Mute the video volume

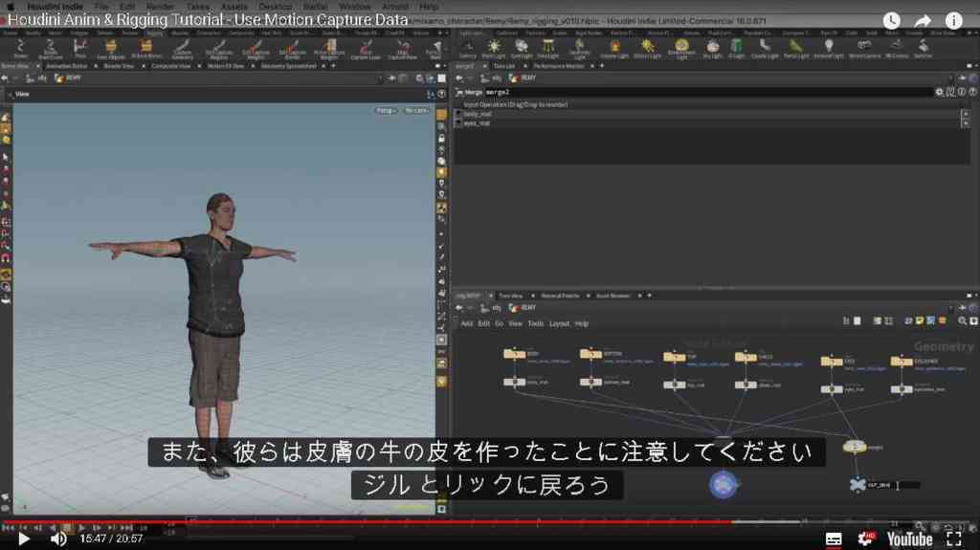tap(58, 539)
